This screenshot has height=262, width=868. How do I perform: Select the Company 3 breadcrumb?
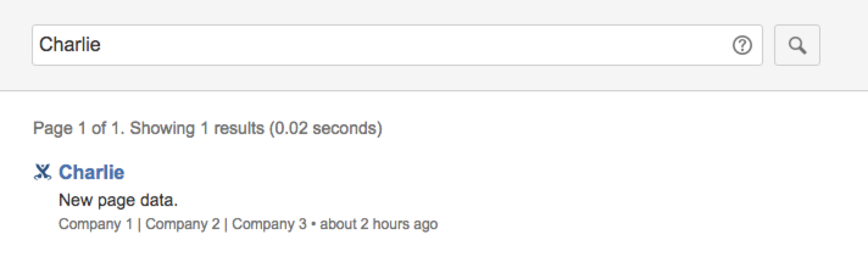coord(269,224)
